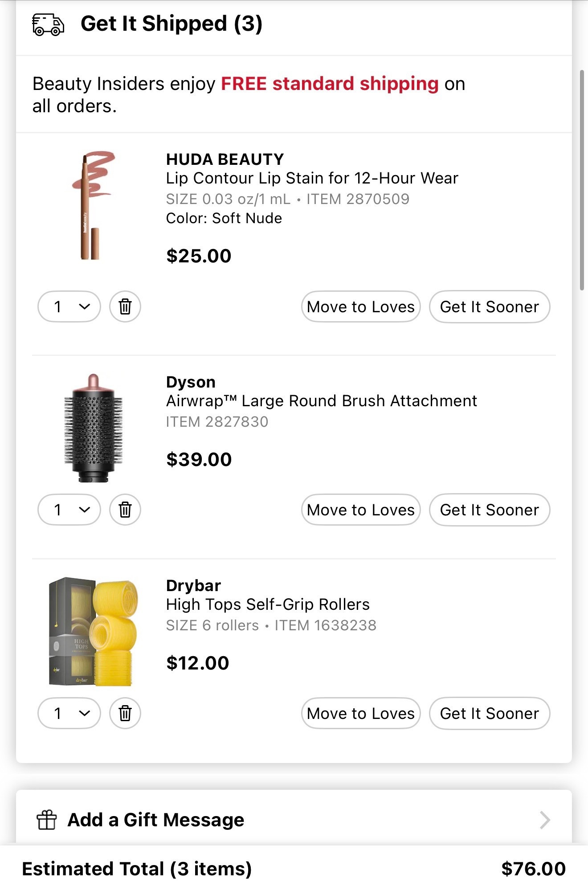The width and height of the screenshot is (588, 890).
Task: Click the delivery truck icon
Action: tap(48, 24)
